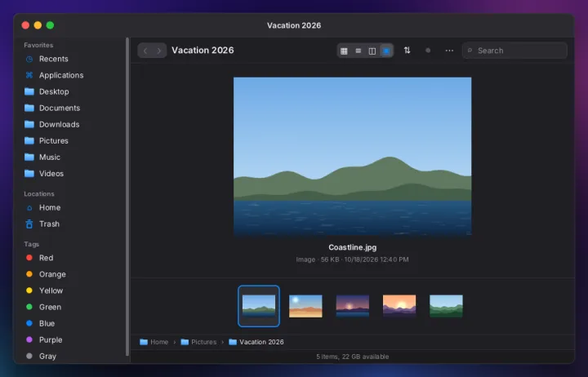This screenshot has width=588, height=377.
Task: Open Downloads from the sidebar
Action: coord(71,124)
